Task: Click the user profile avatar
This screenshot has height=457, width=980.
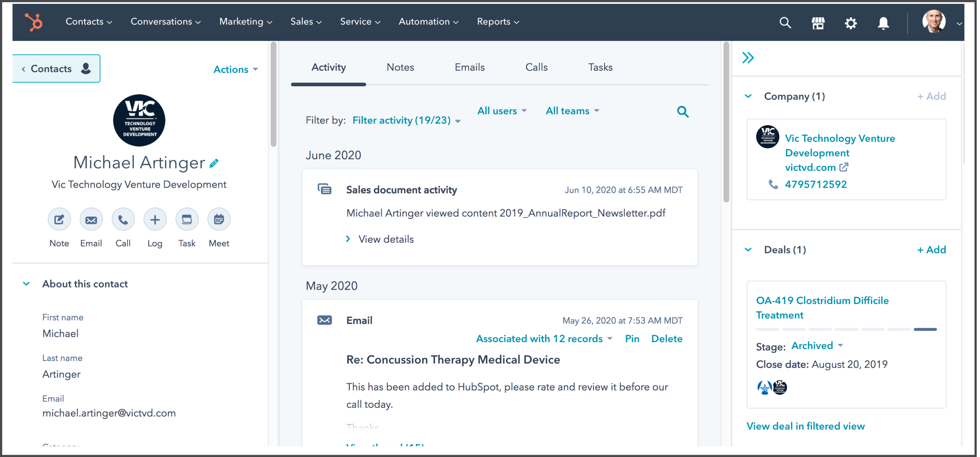Action: tap(934, 22)
